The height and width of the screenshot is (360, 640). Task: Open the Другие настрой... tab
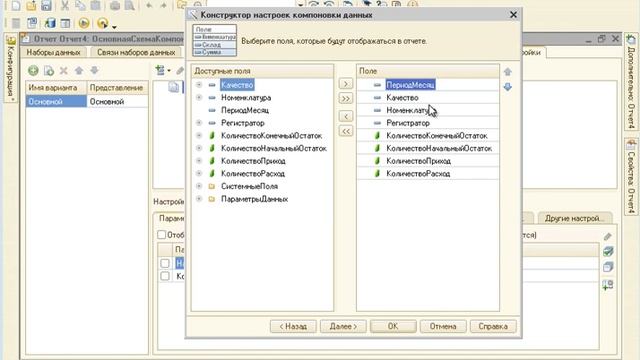tap(574, 218)
